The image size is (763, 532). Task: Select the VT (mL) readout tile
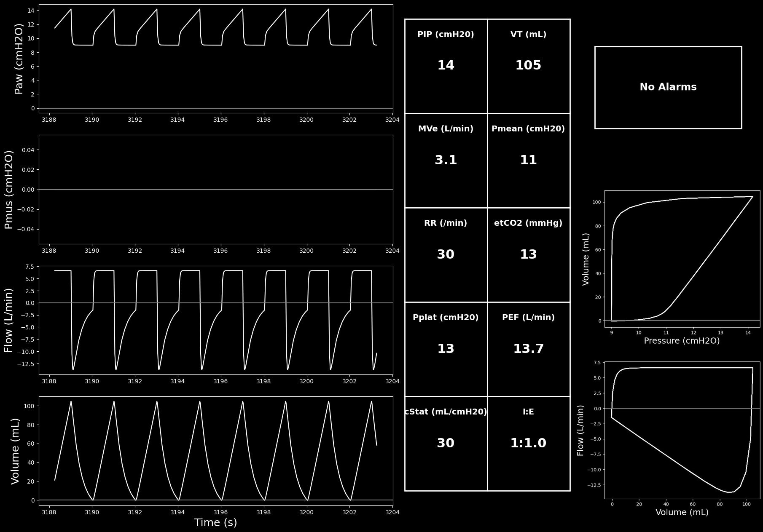pos(529,66)
